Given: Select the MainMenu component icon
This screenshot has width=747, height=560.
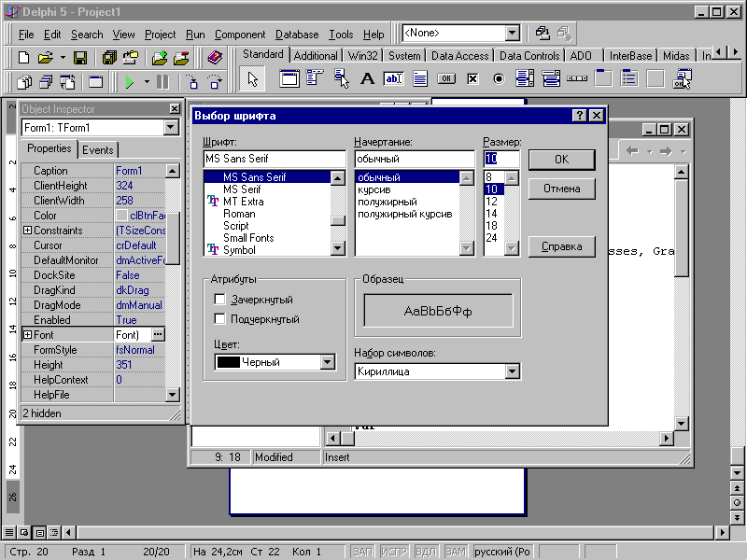Looking at the screenshot, I should click(315, 78).
